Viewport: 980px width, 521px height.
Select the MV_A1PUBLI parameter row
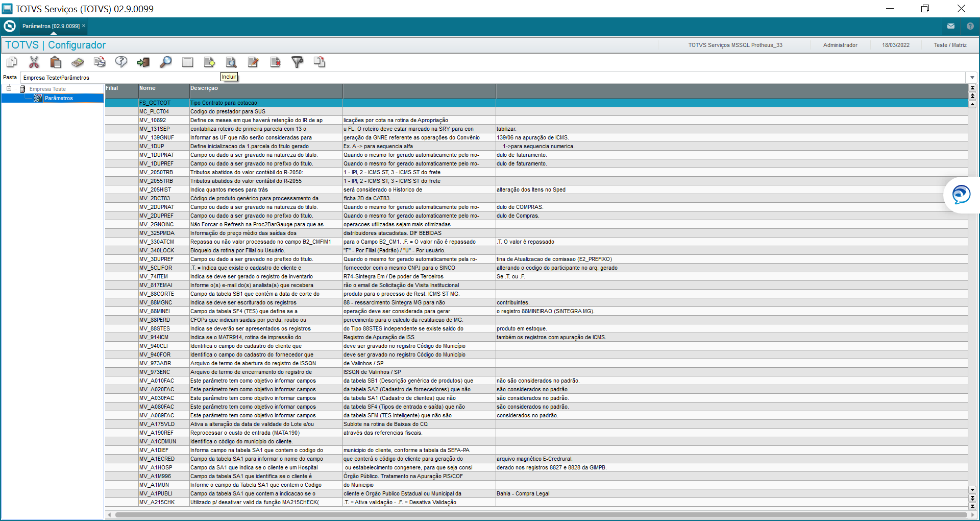pyautogui.click(x=536, y=493)
